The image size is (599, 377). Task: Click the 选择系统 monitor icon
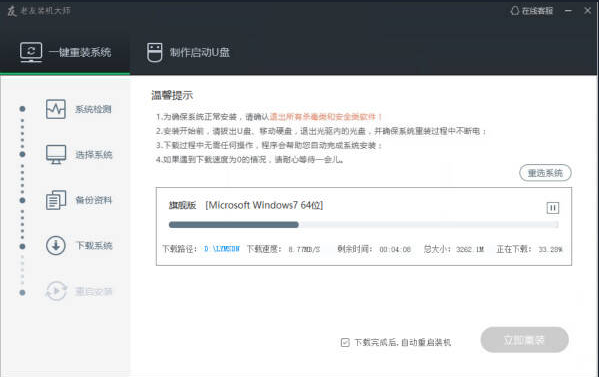(56, 154)
